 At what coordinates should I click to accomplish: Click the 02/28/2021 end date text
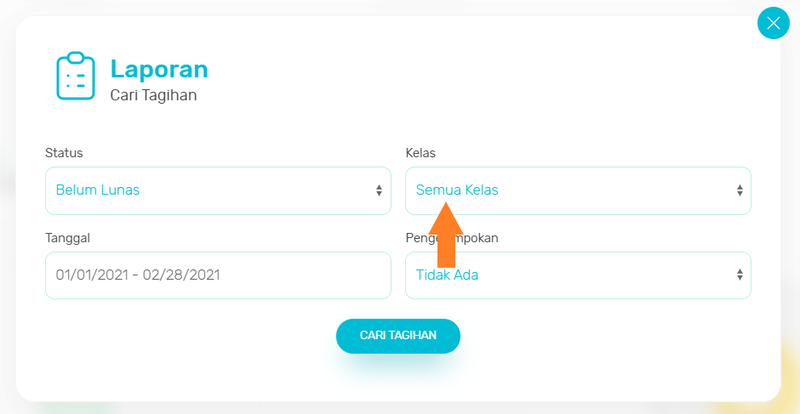pos(181,275)
